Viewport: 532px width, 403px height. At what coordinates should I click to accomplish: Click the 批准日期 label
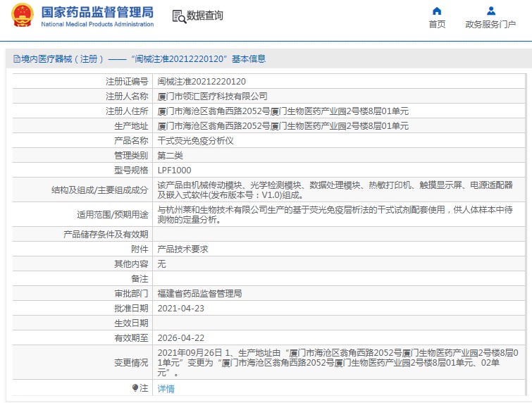(x=131, y=309)
